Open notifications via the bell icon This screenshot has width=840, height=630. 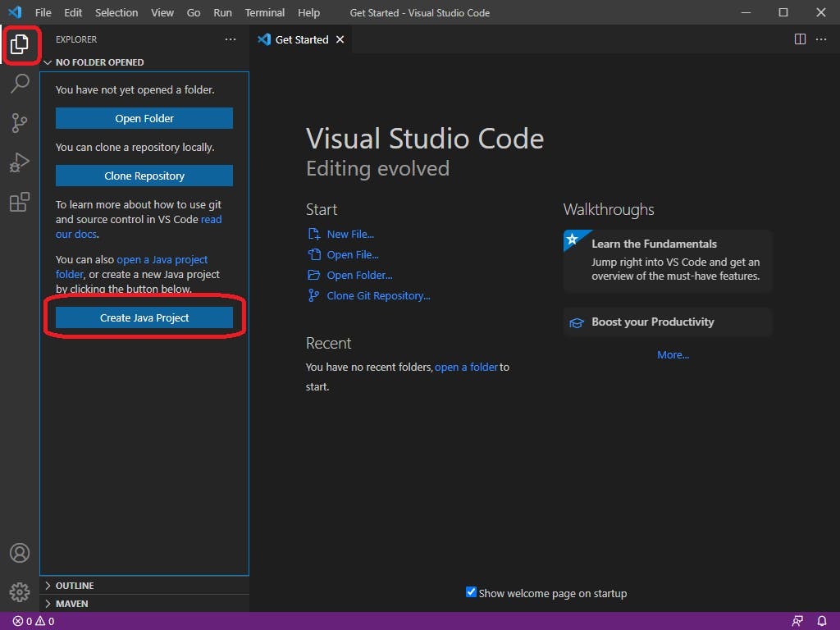click(822, 621)
